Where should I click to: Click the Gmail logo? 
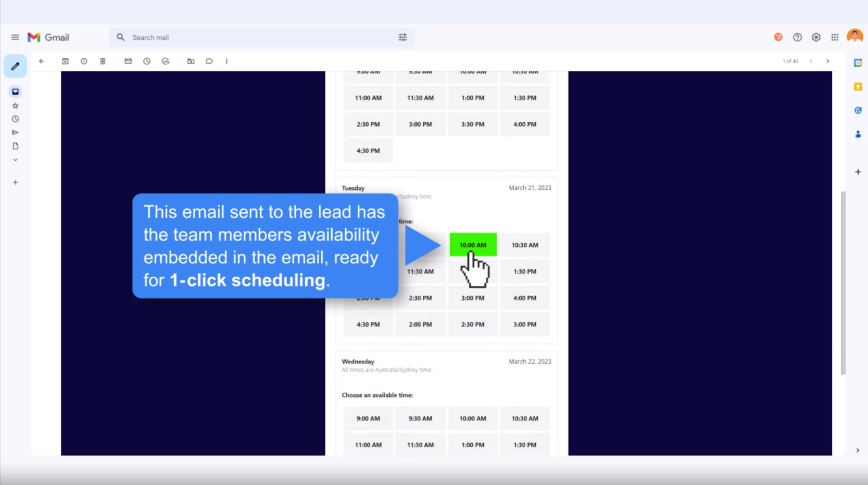pyautogui.click(x=48, y=37)
